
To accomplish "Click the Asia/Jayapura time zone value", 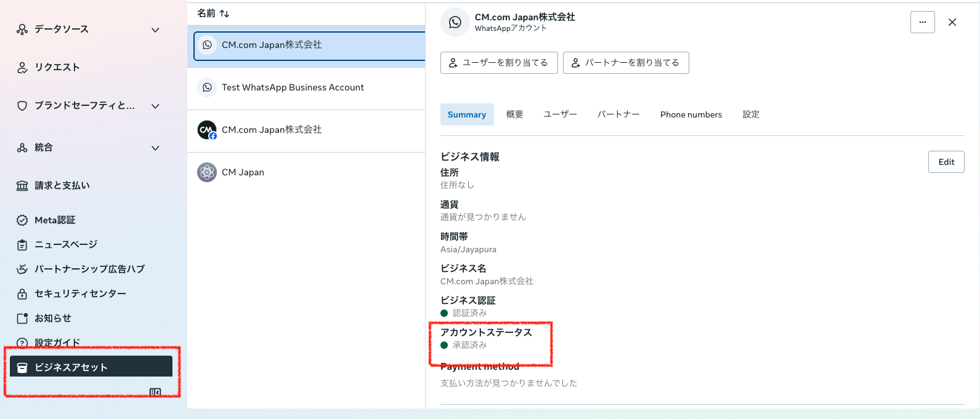I will (x=468, y=249).
